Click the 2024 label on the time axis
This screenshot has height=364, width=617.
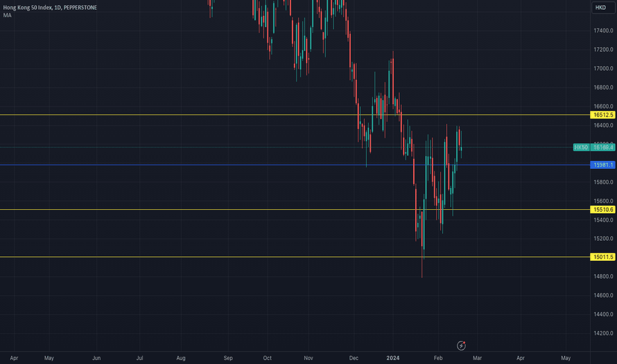click(x=393, y=358)
